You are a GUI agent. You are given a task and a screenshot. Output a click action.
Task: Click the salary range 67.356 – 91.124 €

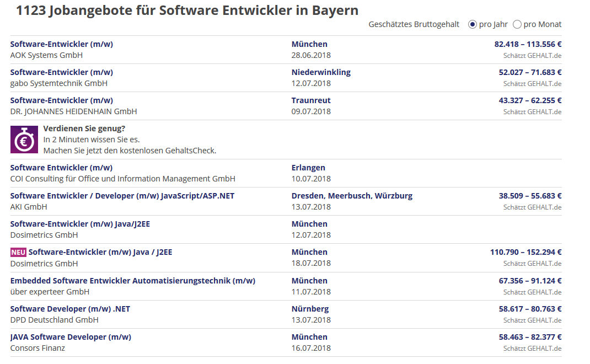coord(530,281)
